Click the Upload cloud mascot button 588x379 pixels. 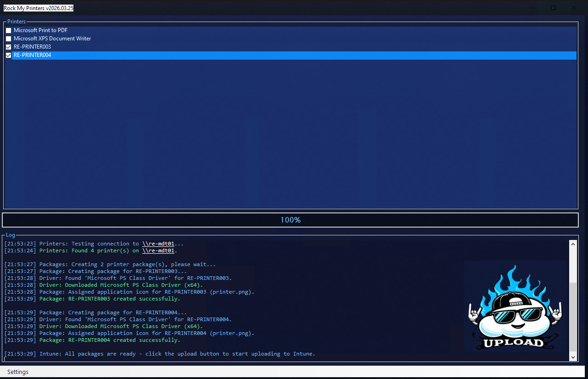[516, 307]
